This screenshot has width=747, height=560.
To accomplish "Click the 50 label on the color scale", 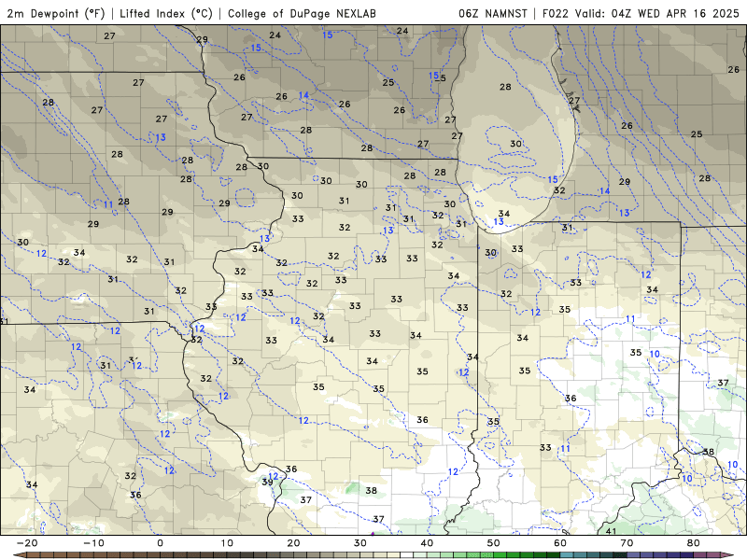I will coord(494,543).
